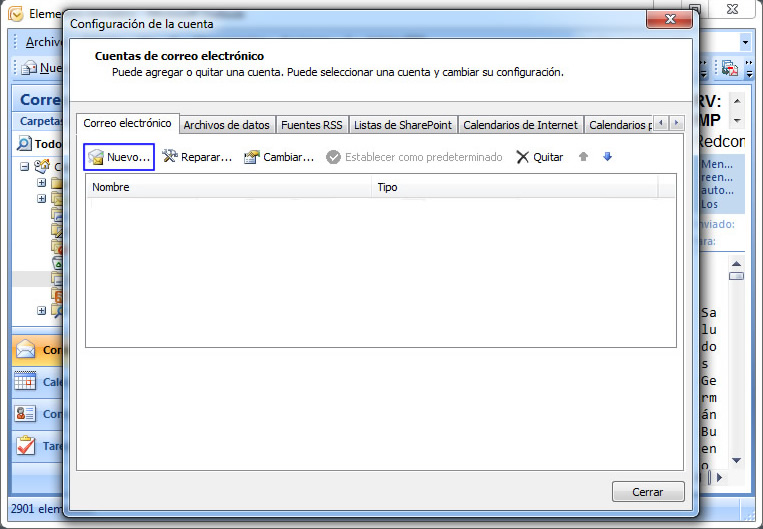Viewport: 763px width, 529px height.
Task: Click the Cerrar button
Action: [x=648, y=492]
